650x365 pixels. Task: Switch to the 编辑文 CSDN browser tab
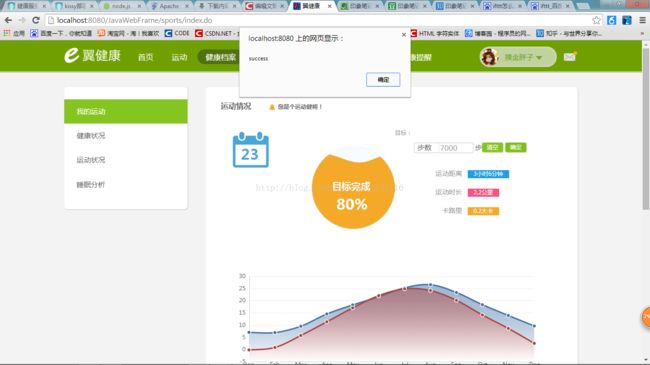pos(264,6)
